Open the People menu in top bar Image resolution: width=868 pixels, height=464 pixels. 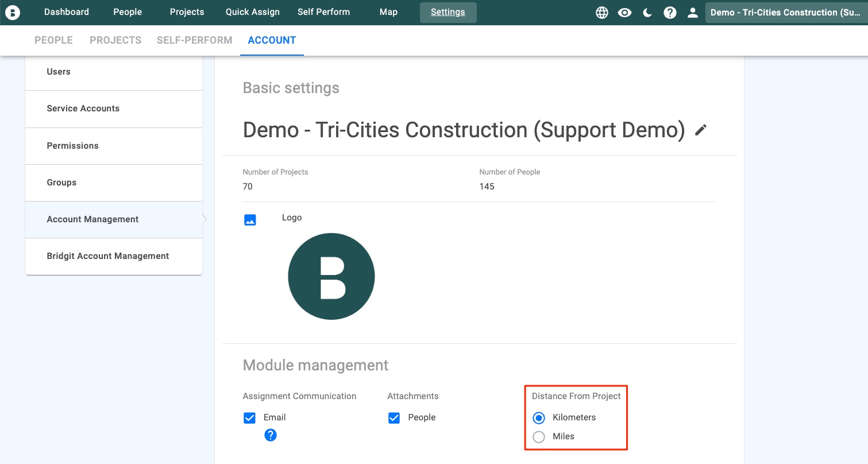[128, 12]
